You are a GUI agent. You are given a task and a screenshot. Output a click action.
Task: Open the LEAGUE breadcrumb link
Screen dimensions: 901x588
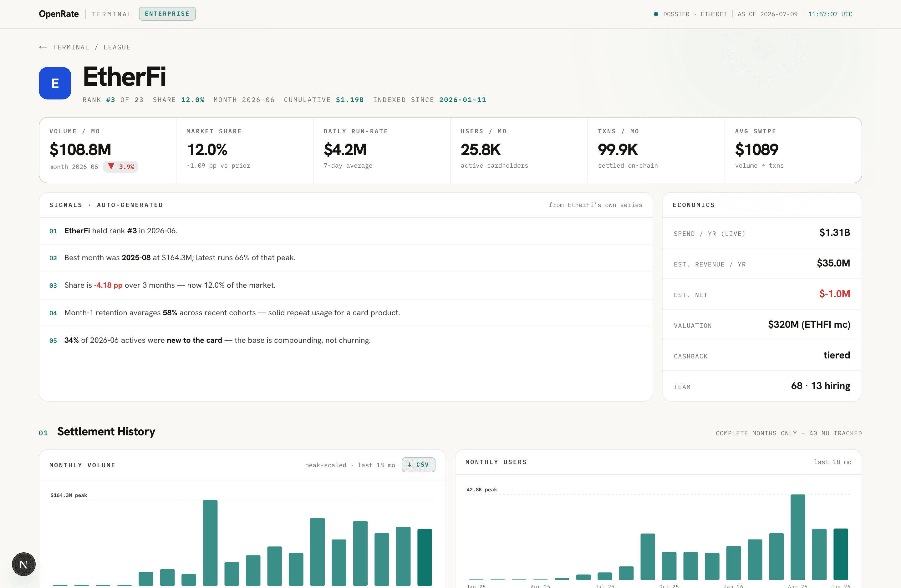coord(117,47)
